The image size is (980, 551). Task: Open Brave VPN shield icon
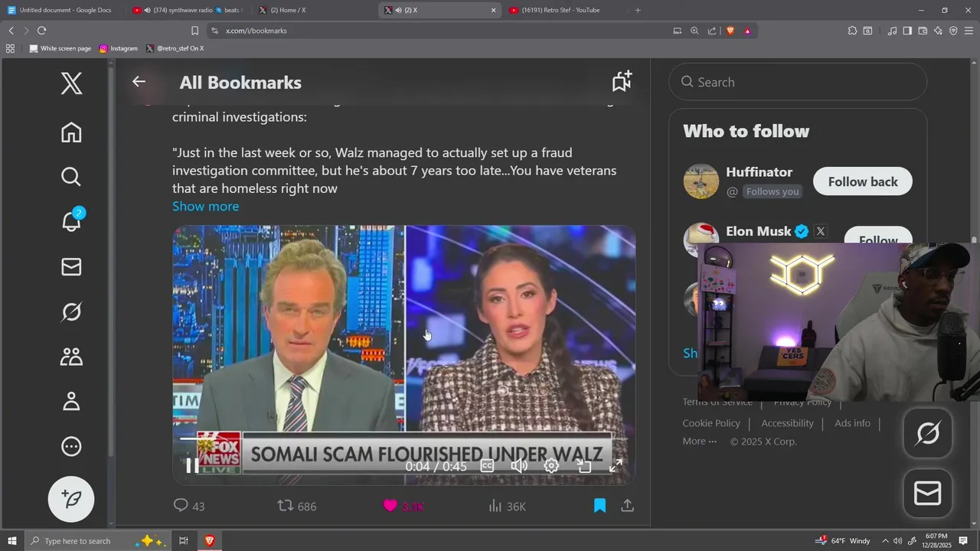click(953, 31)
